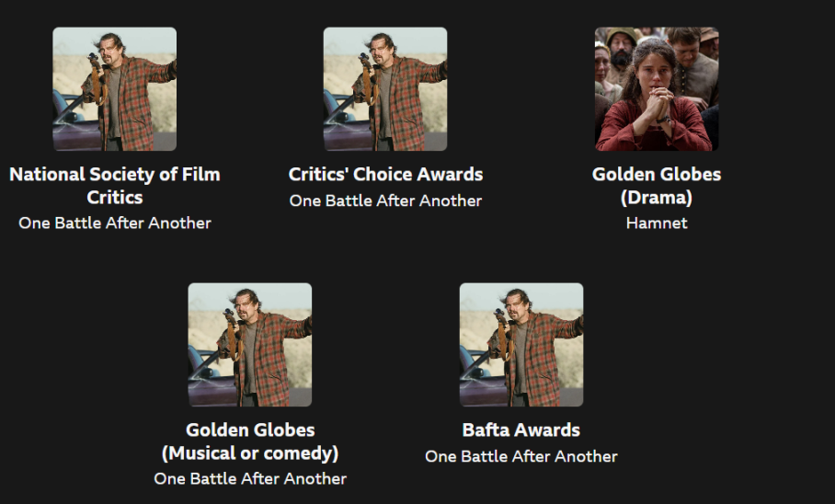Open the Bafta Awards film thumbnail
The image size is (835, 504).
[521, 345]
